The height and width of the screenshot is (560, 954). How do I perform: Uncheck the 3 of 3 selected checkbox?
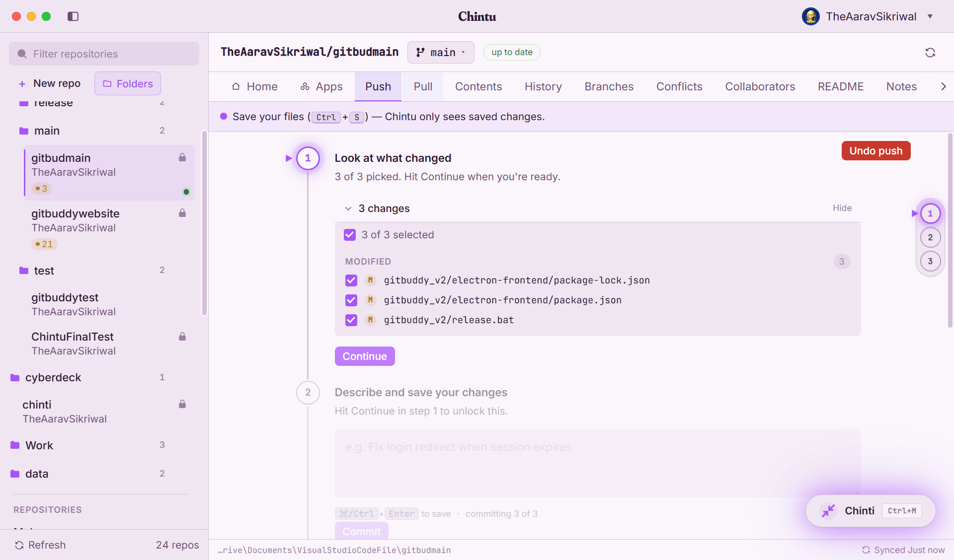(x=350, y=235)
